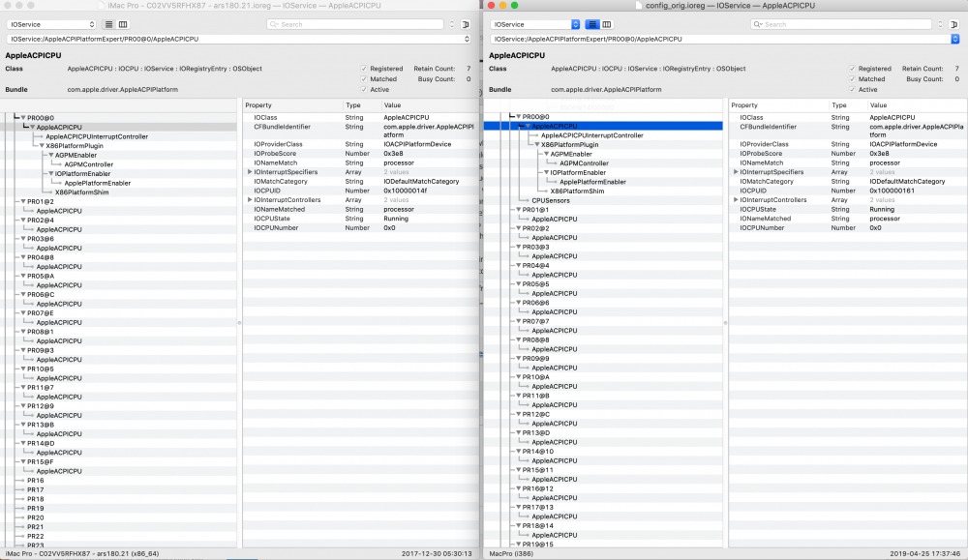The height and width of the screenshot is (560, 968).
Task: Sort by the Property column in the iMac Pro window
Action: coord(292,105)
